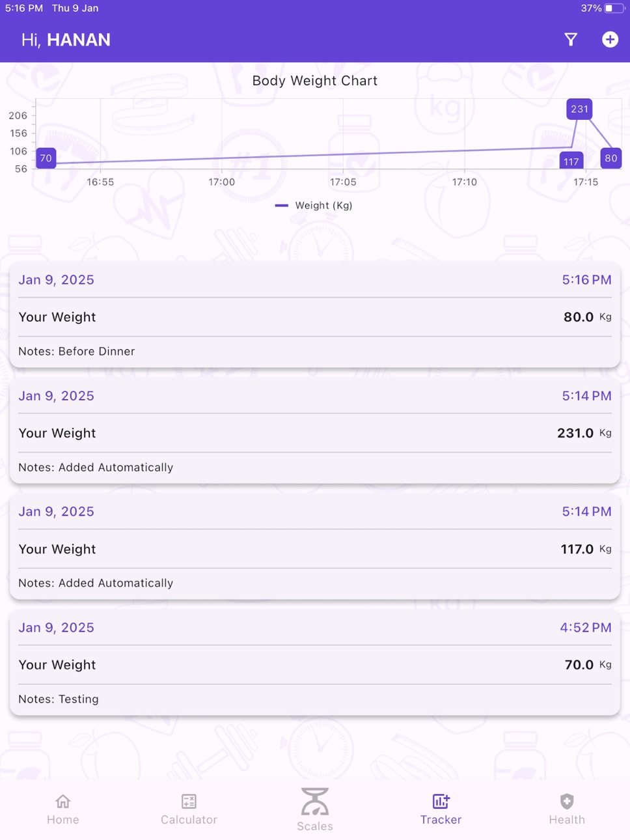Go to the Home tab
The height and width of the screenshot is (840, 630).
click(x=63, y=809)
